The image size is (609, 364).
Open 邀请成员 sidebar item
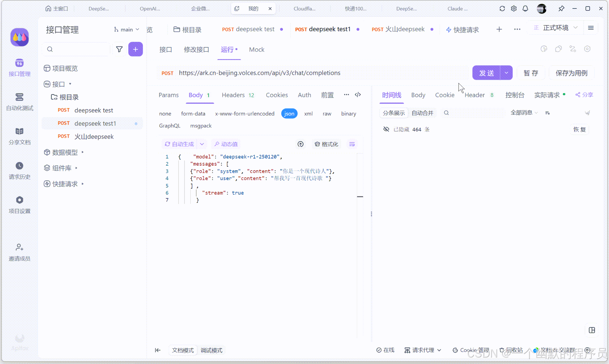(x=20, y=252)
